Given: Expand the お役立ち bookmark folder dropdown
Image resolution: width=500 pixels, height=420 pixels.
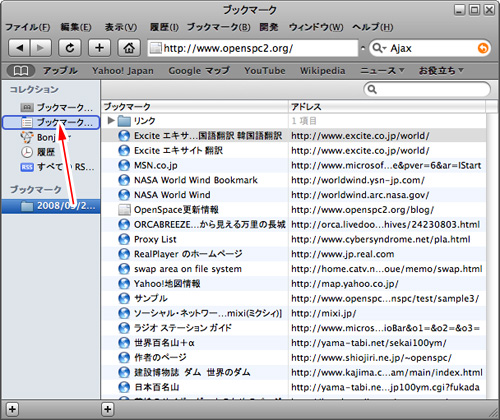Looking at the screenshot, I should pos(441,71).
